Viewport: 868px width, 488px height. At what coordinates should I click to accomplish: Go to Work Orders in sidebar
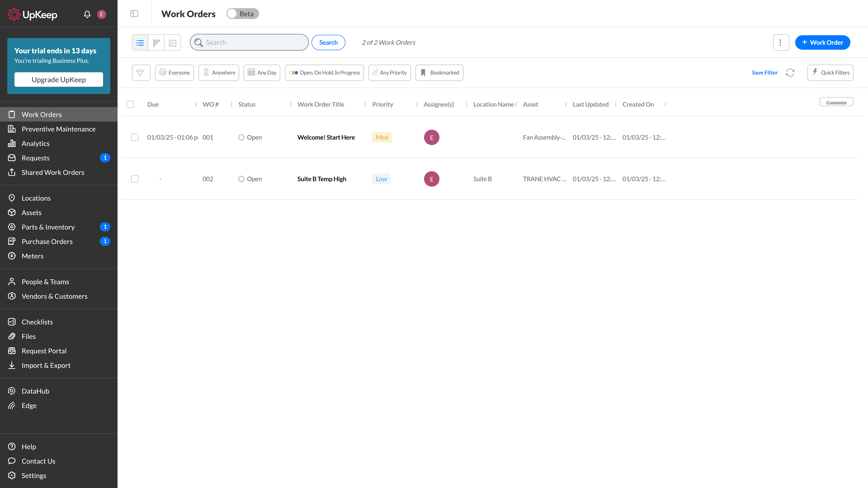click(x=59, y=115)
